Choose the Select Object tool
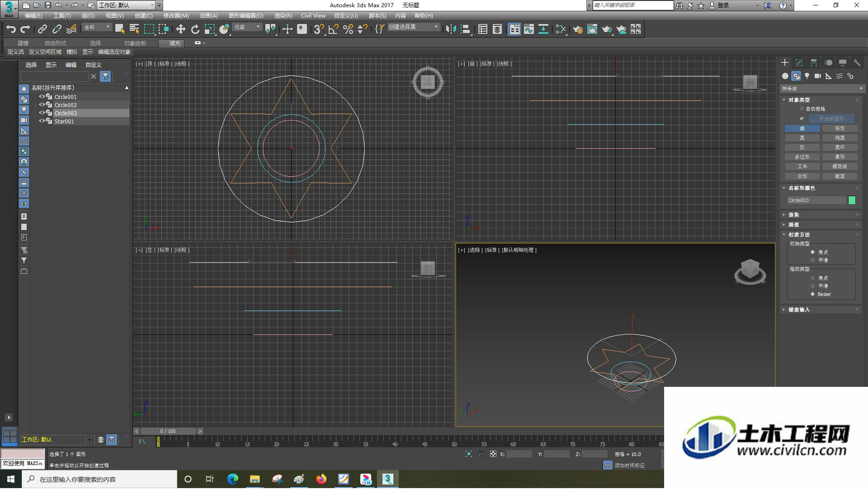Image resolution: width=868 pixels, height=489 pixels. (120, 29)
